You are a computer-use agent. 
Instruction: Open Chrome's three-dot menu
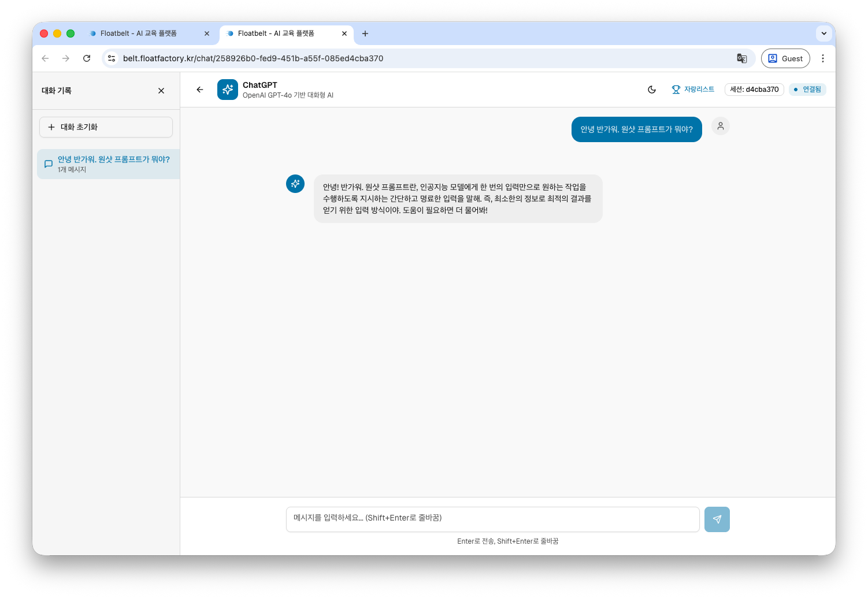click(823, 58)
